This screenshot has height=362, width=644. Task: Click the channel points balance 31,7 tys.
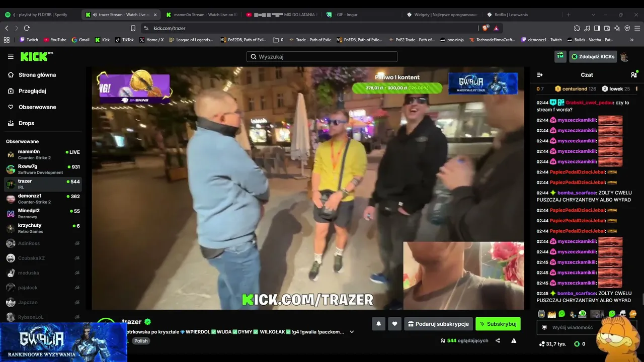pyautogui.click(x=552, y=344)
